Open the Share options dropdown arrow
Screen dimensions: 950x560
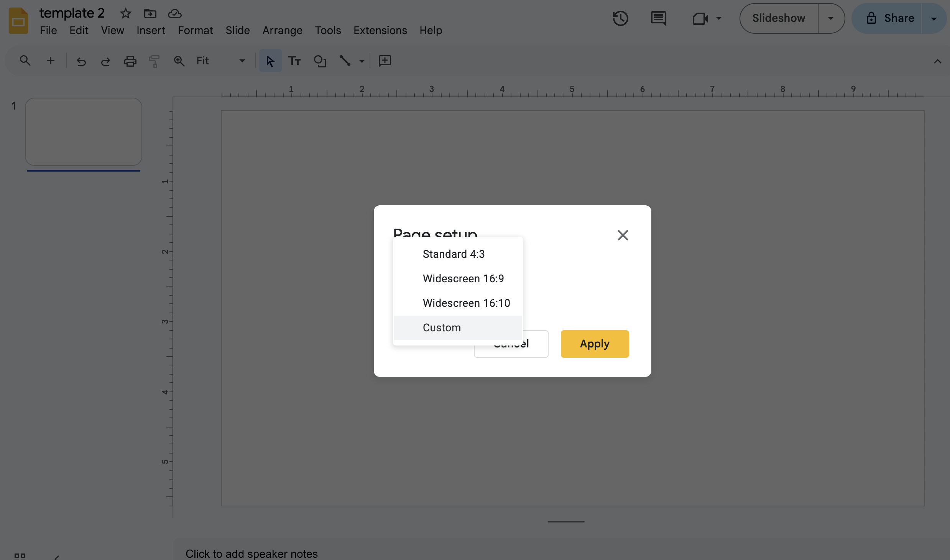pyautogui.click(x=934, y=18)
